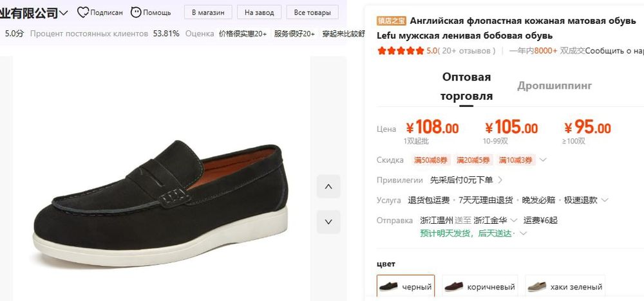Select the Оптовая торговля tab
Image resolution: width=644 pixels, height=301 pixels.
466,86
